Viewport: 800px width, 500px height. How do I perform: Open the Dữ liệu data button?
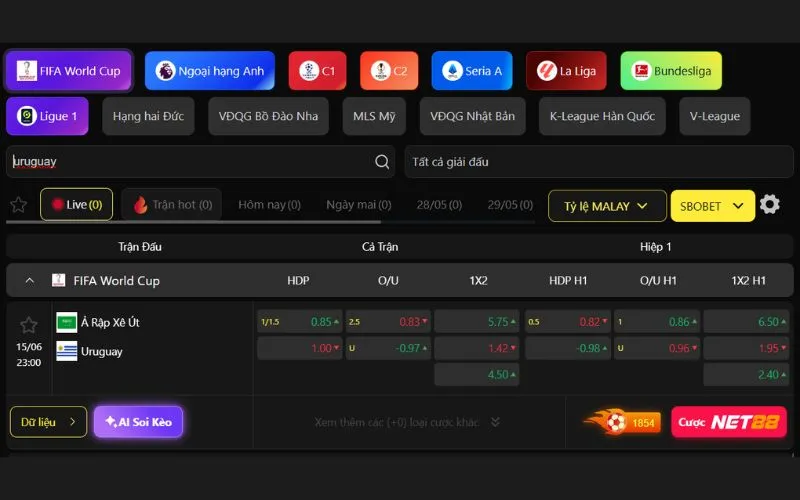click(48, 422)
